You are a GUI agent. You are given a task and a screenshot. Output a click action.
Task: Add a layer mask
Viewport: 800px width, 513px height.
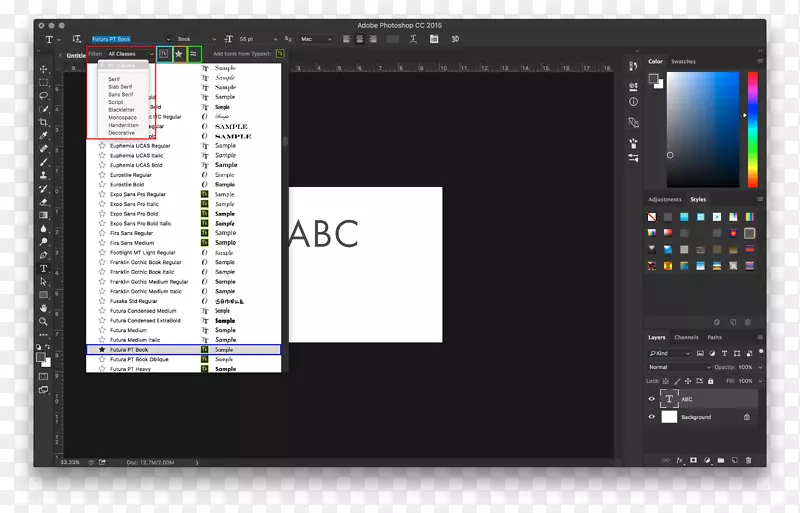coord(693,460)
